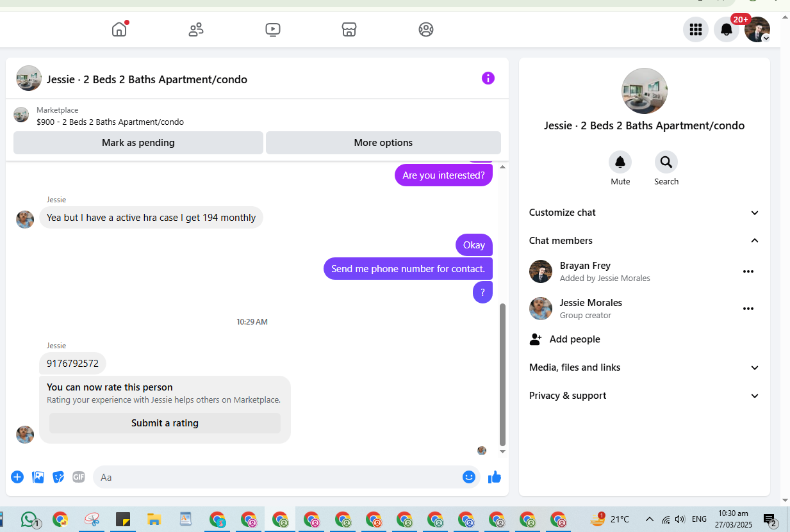Expand Media, files and links section
Viewport: 790px width, 532px height.
click(644, 367)
